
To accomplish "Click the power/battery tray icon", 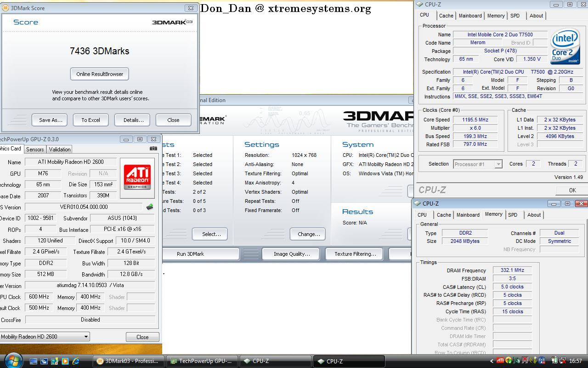I will pos(554,361).
